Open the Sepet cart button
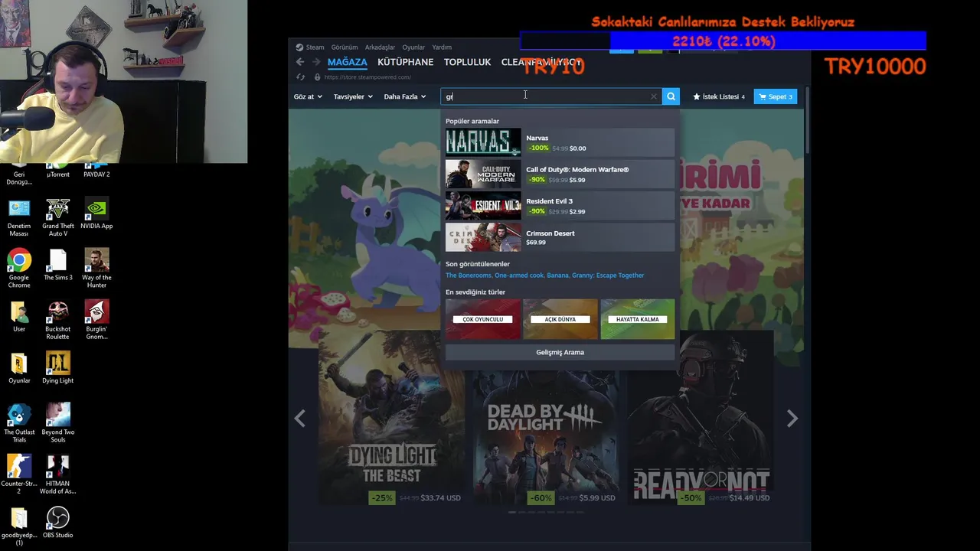This screenshot has width=980, height=551. point(775,96)
